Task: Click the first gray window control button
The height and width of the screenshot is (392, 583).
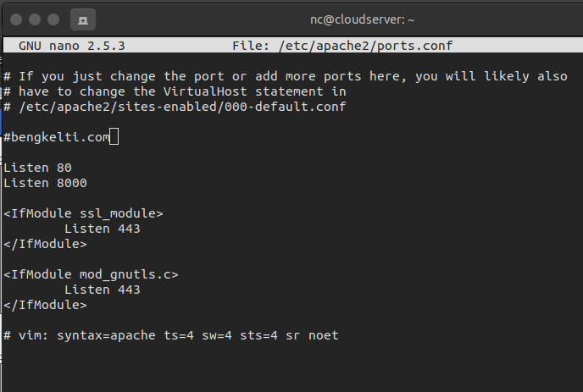Action: [x=16, y=19]
